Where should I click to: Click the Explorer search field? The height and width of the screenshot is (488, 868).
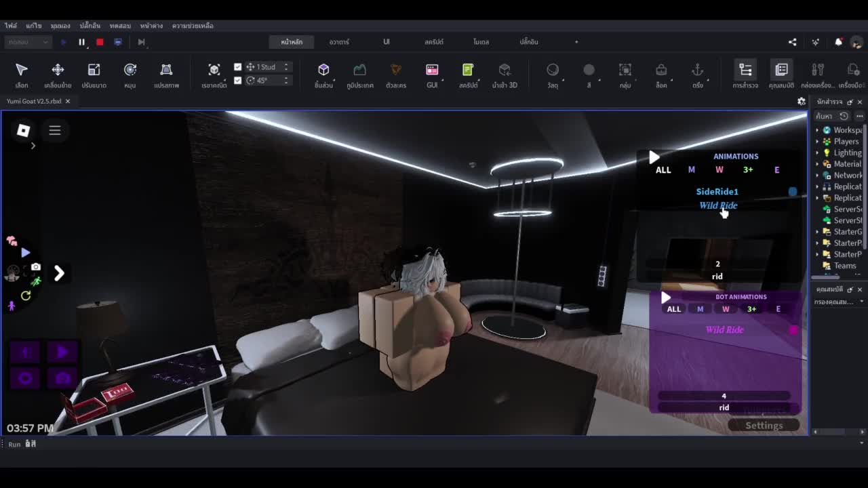click(825, 116)
